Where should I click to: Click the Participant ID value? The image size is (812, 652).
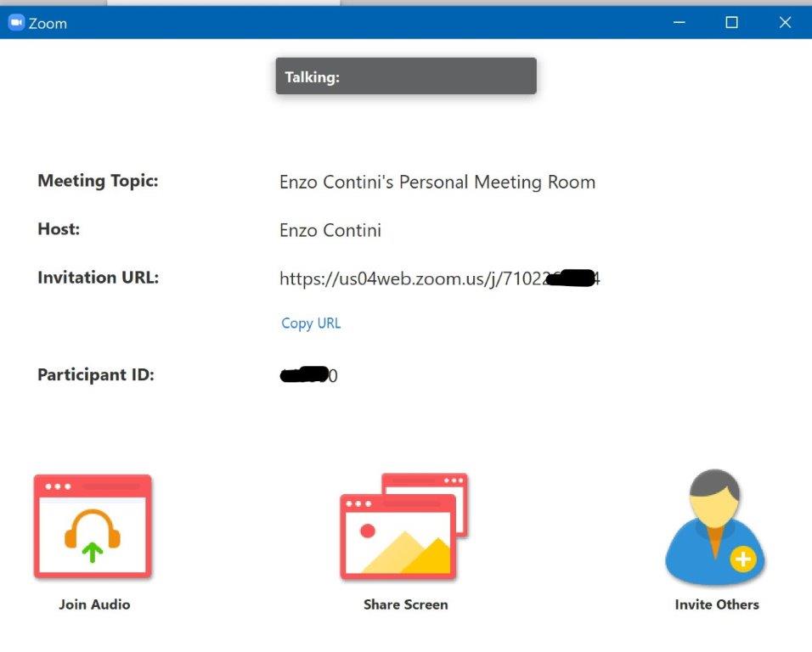point(308,375)
